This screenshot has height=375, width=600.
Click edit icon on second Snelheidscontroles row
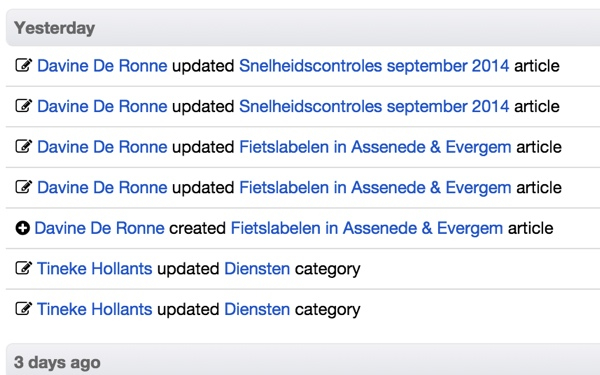24,106
